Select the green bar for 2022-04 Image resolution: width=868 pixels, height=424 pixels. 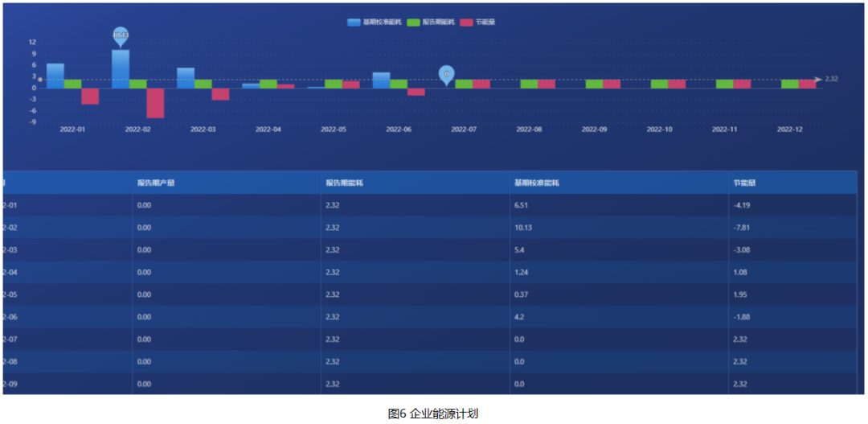click(268, 84)
